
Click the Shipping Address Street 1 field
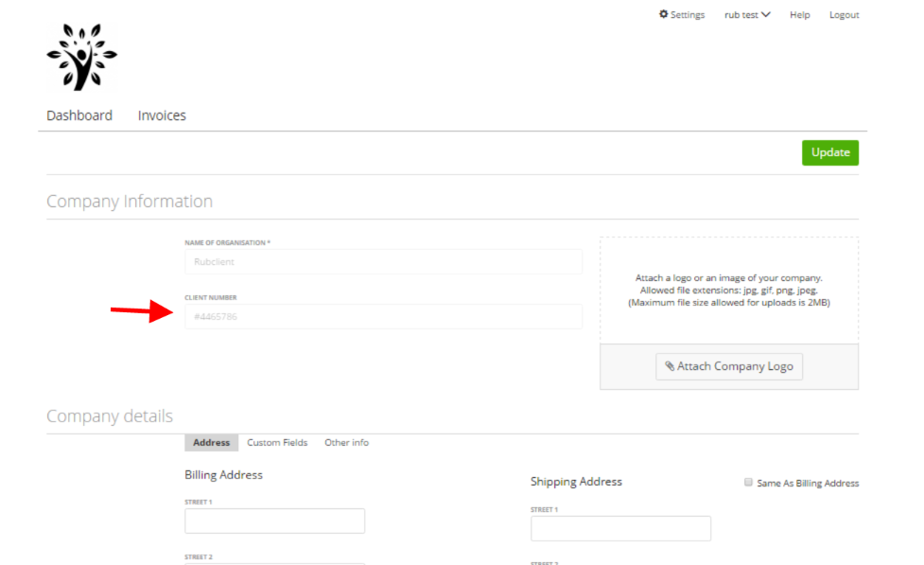tap(620, 528)
